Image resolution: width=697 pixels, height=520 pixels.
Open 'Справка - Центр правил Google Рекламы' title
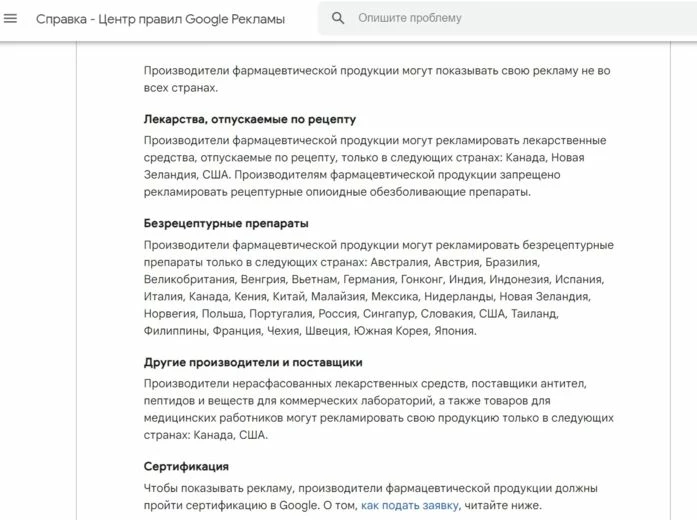pyautogui.click(x=160, y=19)
